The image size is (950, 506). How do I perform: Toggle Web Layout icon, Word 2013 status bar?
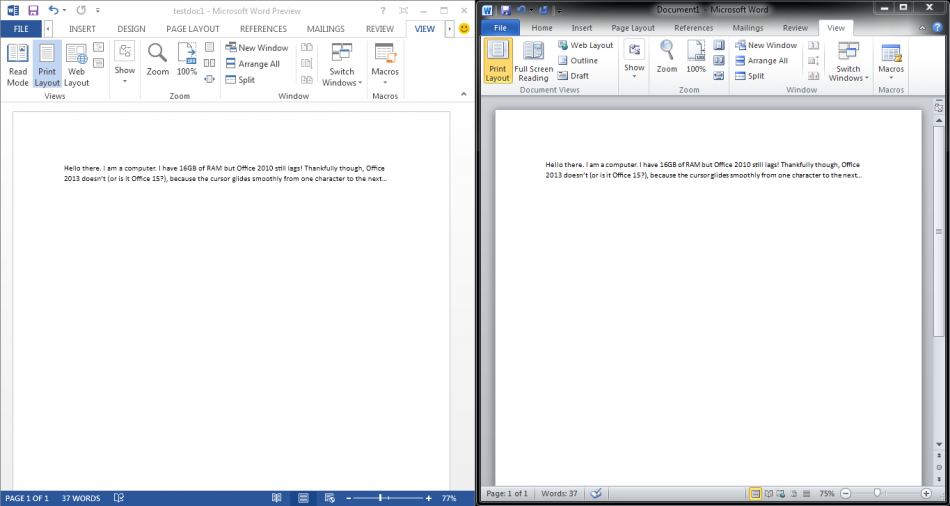(330, 498)
